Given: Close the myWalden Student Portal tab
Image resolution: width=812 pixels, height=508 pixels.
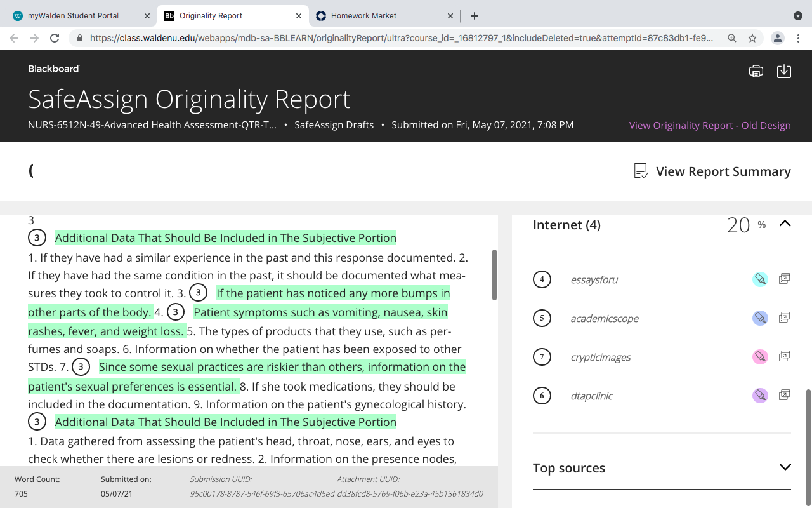Looking at the screenshot, I should (x=147, y=16).
